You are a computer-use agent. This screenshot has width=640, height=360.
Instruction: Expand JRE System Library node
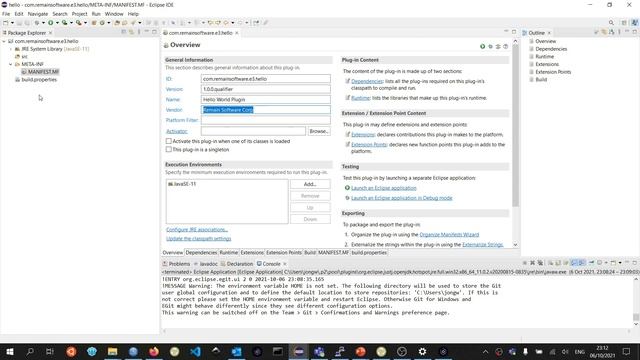pos(11,49)
